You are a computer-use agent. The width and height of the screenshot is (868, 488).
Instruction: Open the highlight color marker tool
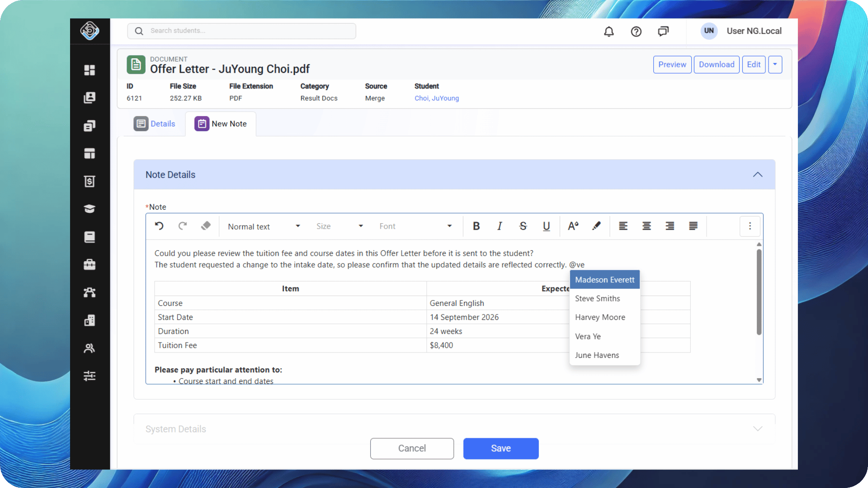[x=596, y=226]
